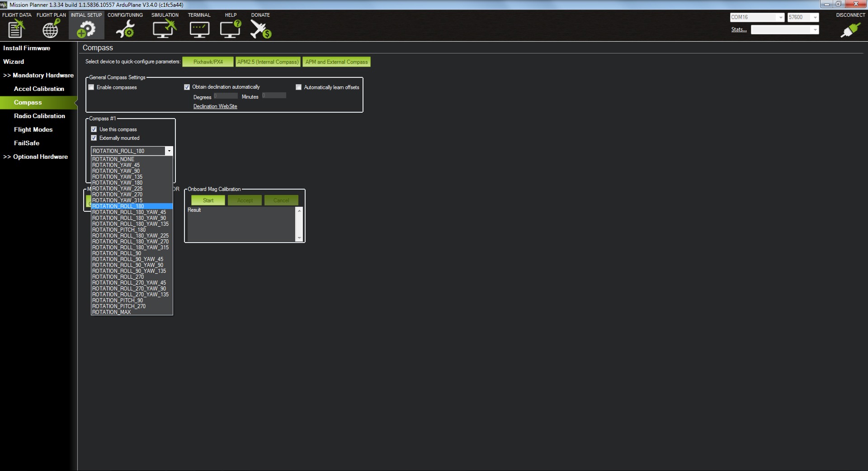Click the Donate plane icon
Viewport: 868px width, 471px height.
click(x=260, y=29)
